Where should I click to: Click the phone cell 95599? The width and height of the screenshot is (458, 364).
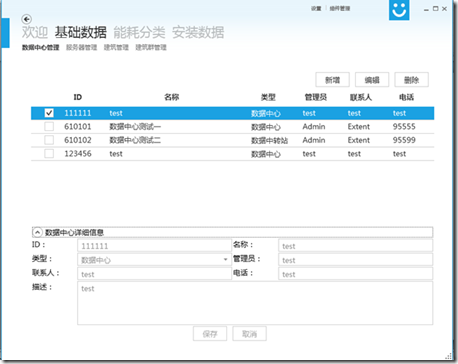click(x=404, y=140)
